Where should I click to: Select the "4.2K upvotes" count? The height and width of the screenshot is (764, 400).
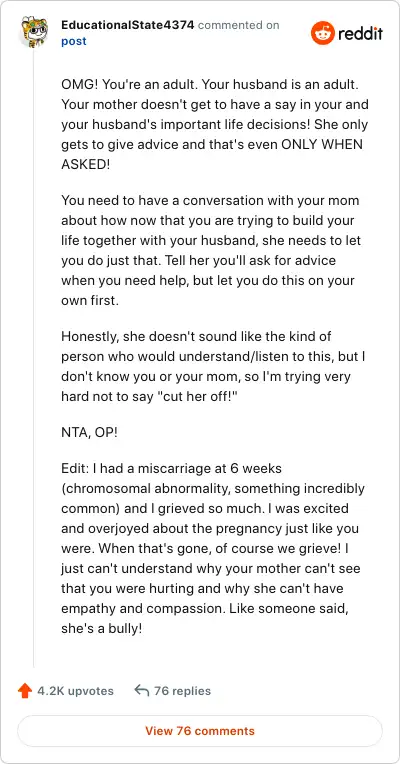pos(76,691)
